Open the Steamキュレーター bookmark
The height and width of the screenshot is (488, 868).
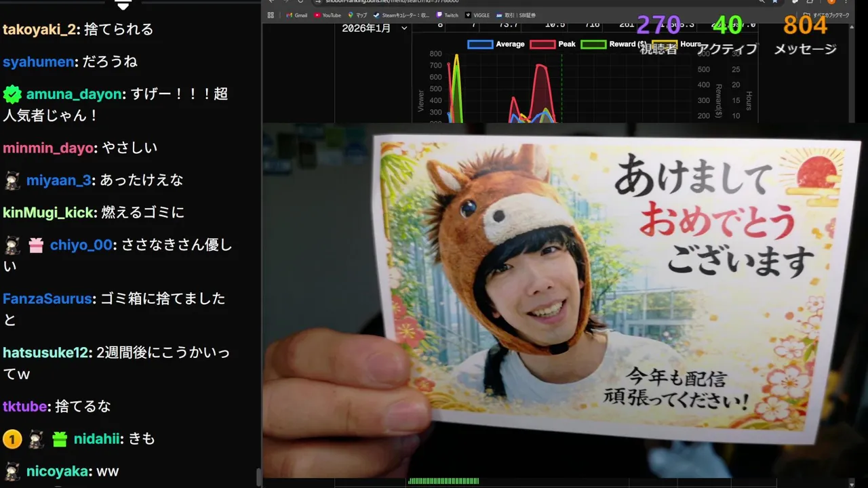pos(401,15)
